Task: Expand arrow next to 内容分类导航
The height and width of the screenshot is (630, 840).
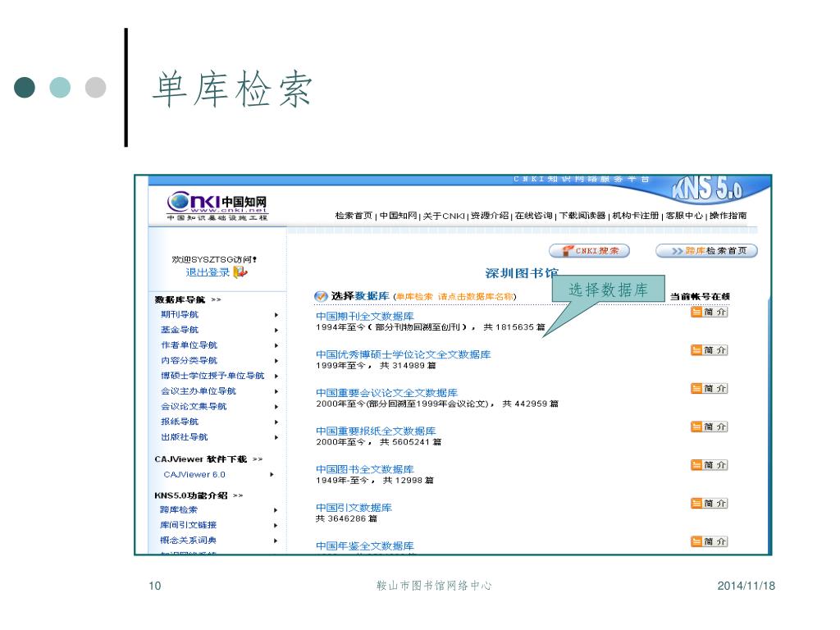Action: pyautogui.click(x=276, y=361)
